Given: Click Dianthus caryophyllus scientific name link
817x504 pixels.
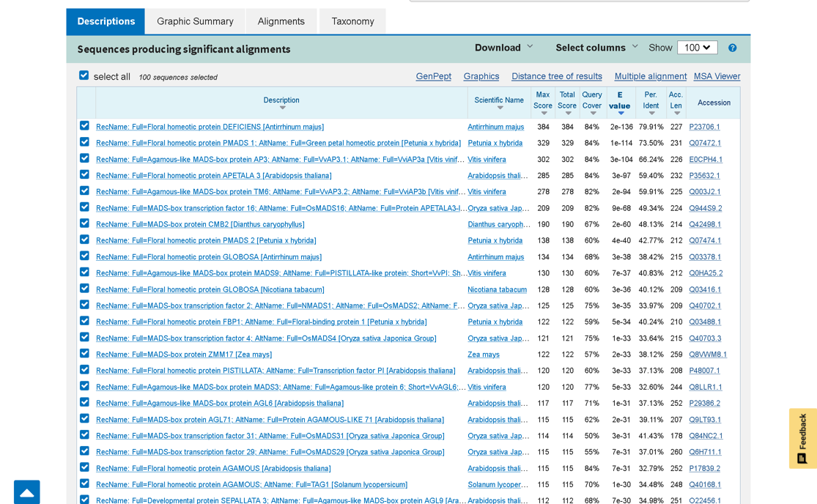Looking at the screenshot, I should tap(499, 224).
